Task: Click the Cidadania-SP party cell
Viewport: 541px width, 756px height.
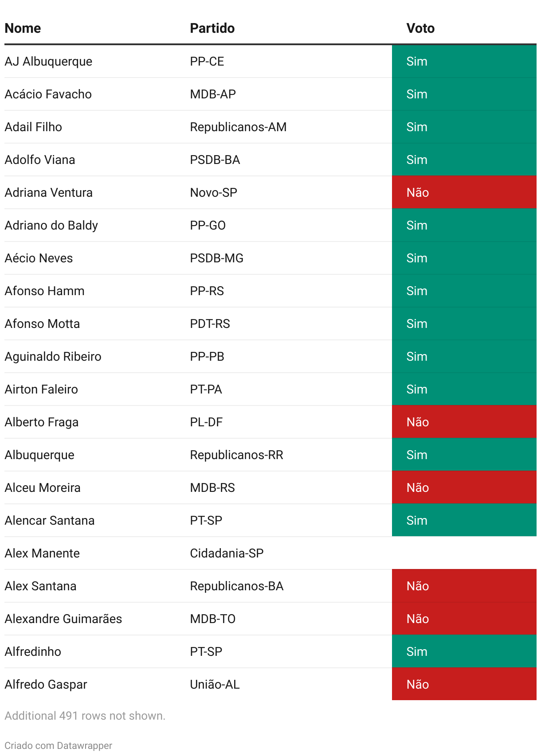Action: 227,553
